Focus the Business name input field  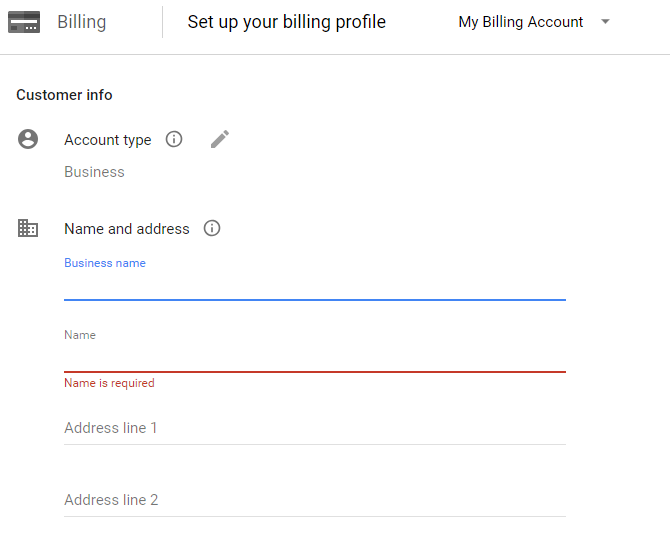[x=314, y=285]
